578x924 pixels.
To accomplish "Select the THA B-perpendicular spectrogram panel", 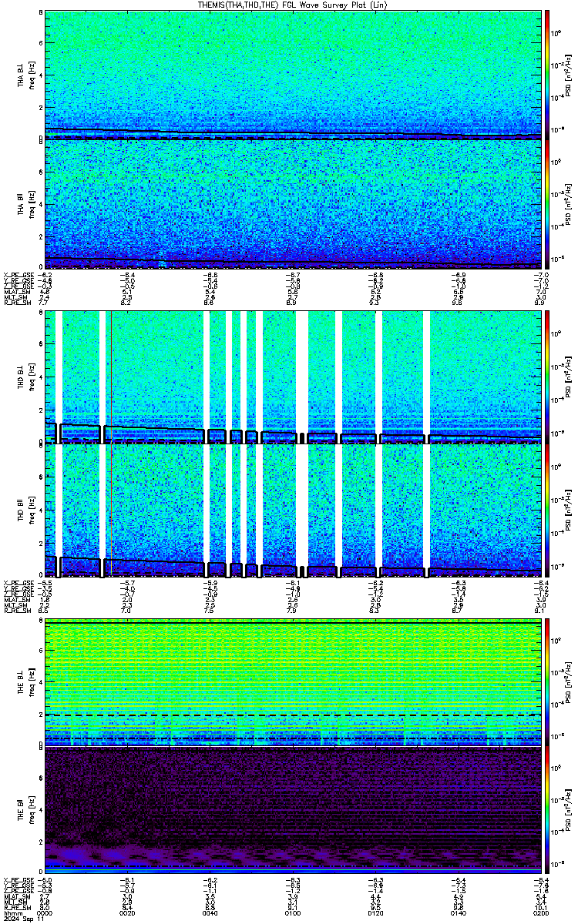I will [293, 74].
